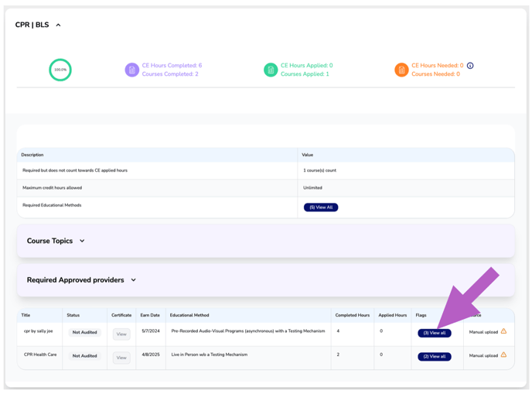Click 'CE Hours Completed: 6' text
The width and height of the screenshot is (532, 394).
tap(172, 65)
